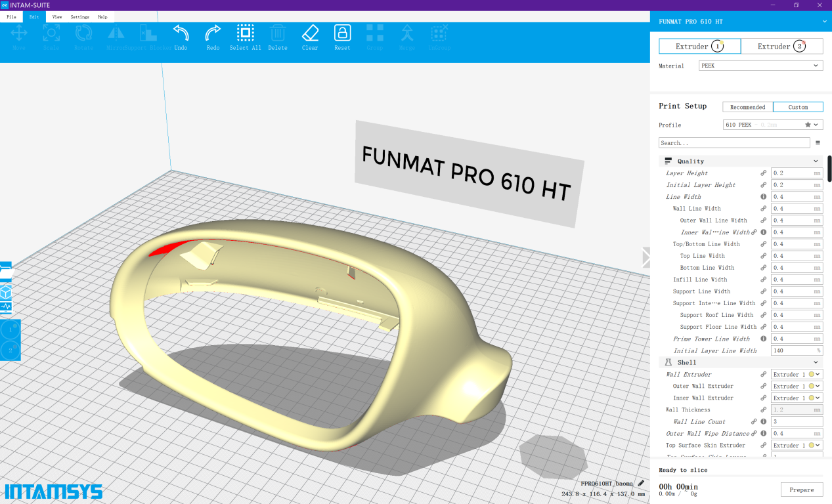
Task: Open the View menu
Action: coord(57,17)
